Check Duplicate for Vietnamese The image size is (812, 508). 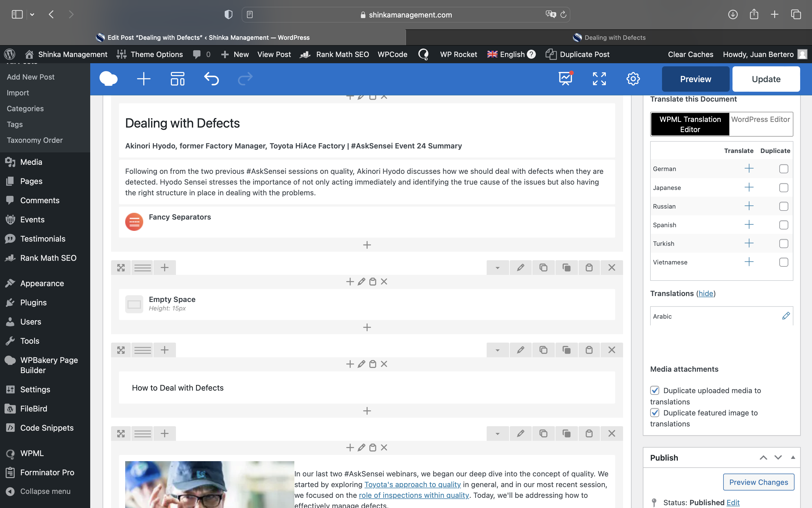(x=784, y=262)
